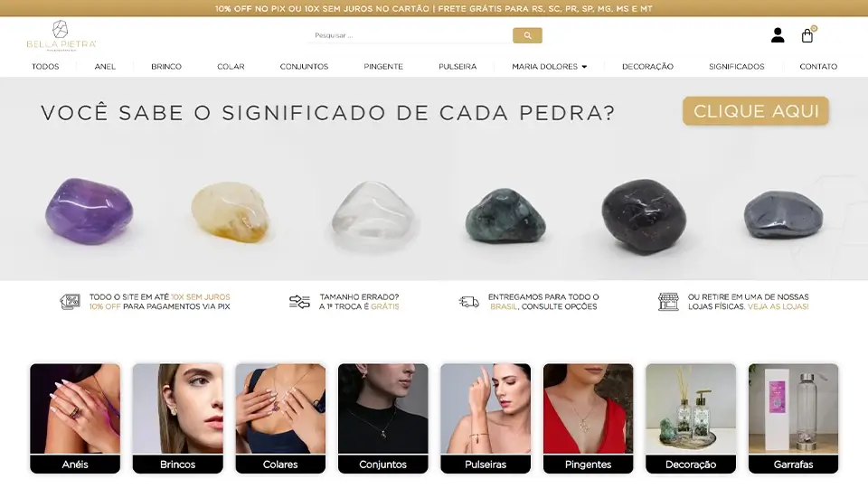Click the installment payment percent icon
This screenshot has height=488, width=868.
(x=71, y=302)
